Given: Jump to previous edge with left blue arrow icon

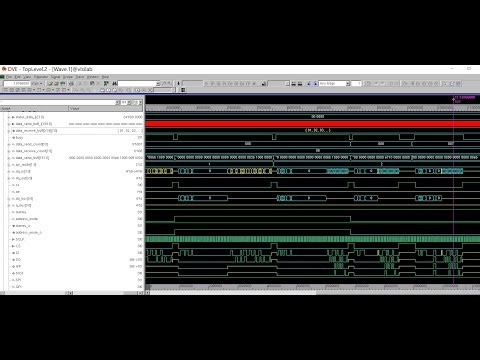Looking at the screenshot, I should tap(309, 83).
